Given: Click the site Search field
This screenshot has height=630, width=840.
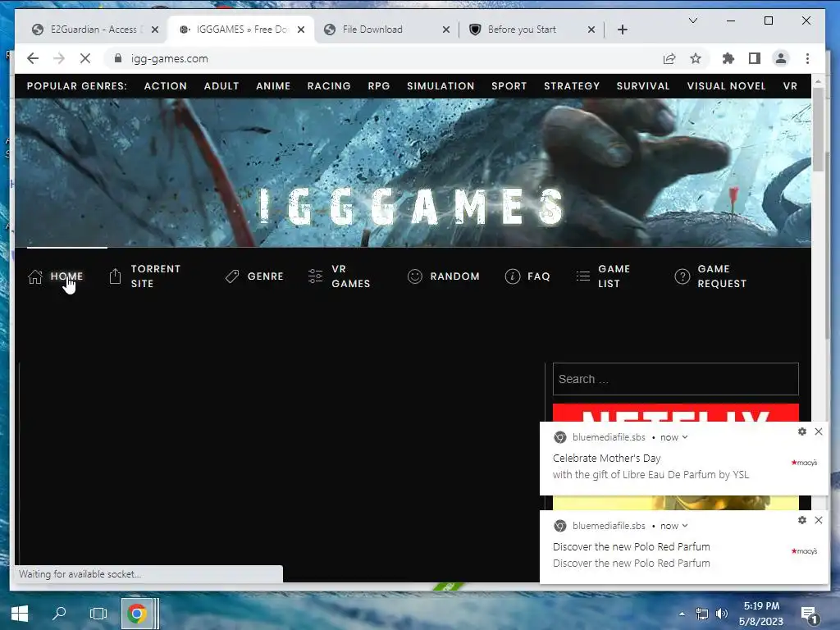Looking at the screenshot, I should (x=676, y=379).
